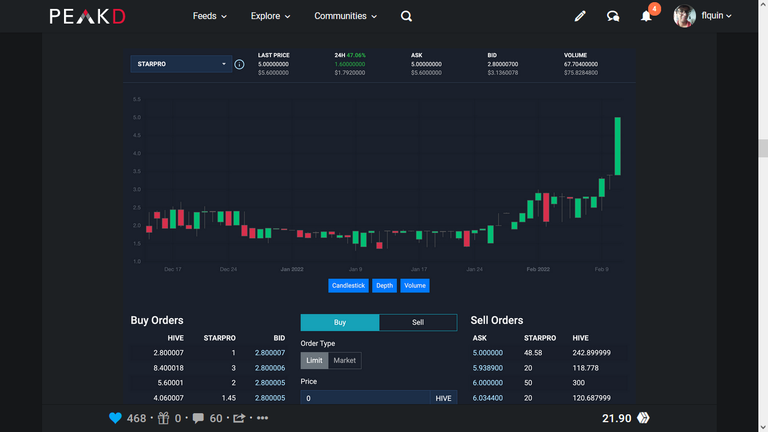This screenshot has width=768, height=432.
Task: Choose Market order type
Action: (x=344, y=360)
